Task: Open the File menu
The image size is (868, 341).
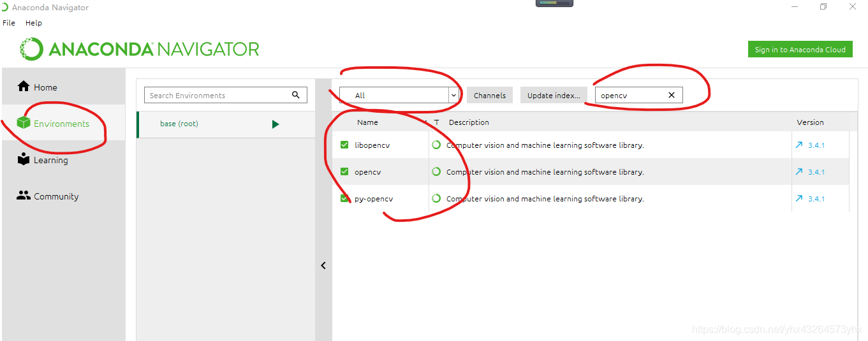Action: tap(9, 23)
